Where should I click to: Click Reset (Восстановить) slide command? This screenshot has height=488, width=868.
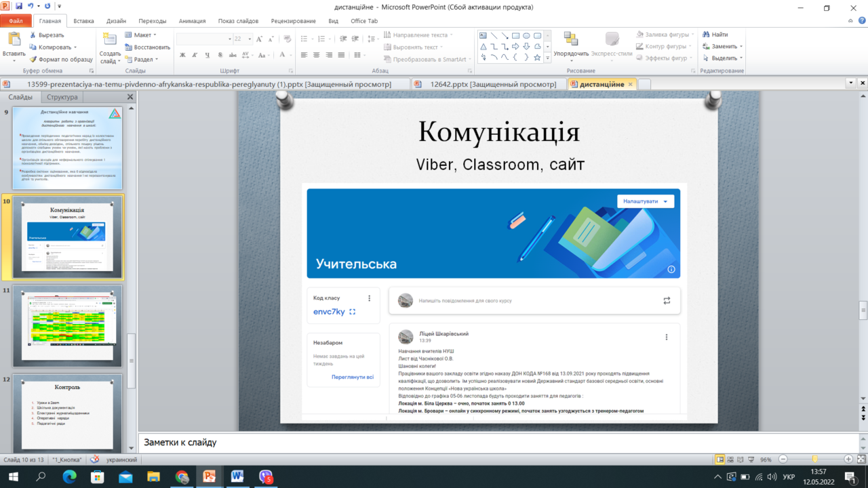point(147,47)
